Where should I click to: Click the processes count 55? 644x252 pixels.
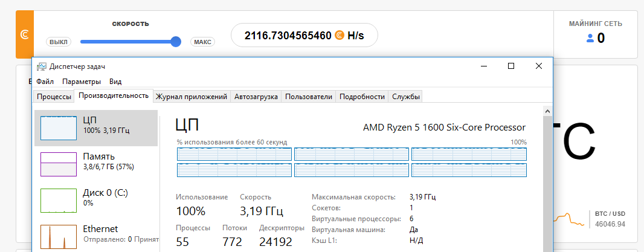182,242
